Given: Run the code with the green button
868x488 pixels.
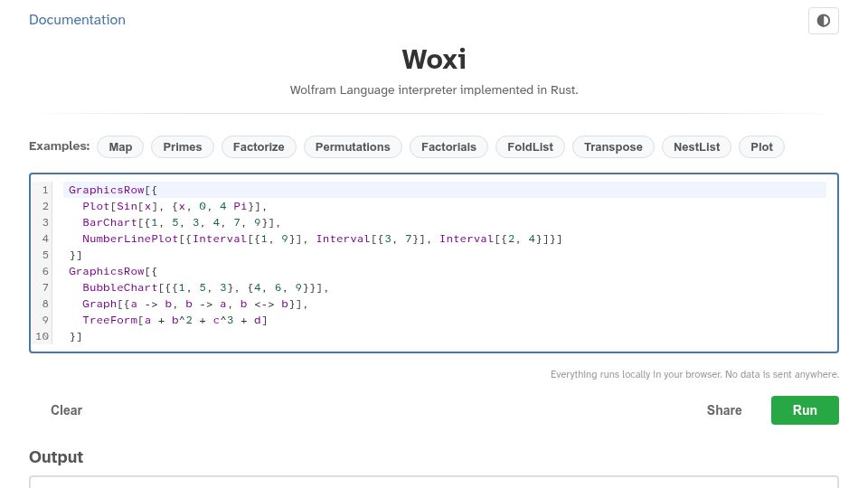Looking at the screenshot, I should [x=805, y=410].
